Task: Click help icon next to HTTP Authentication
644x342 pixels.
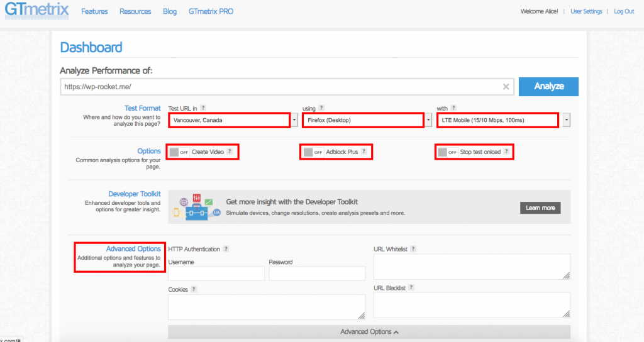Action: pos(226,249)
